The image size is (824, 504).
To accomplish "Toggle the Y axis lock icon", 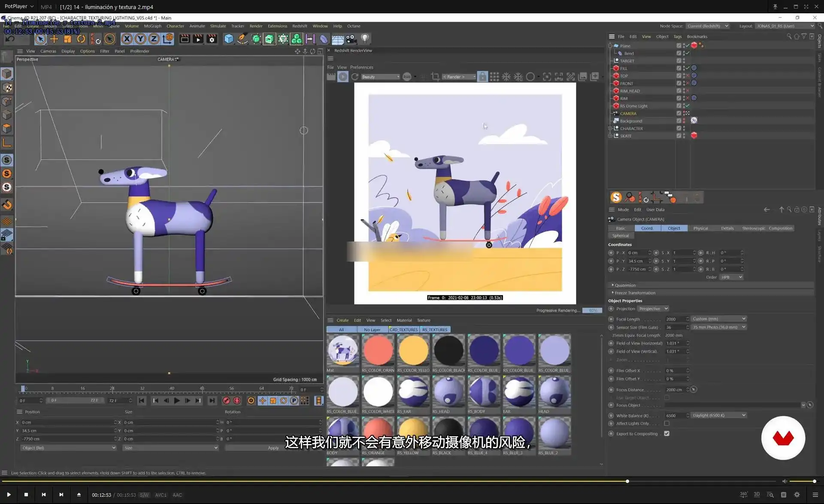I will pyautogui.click(x=140, y=39).
